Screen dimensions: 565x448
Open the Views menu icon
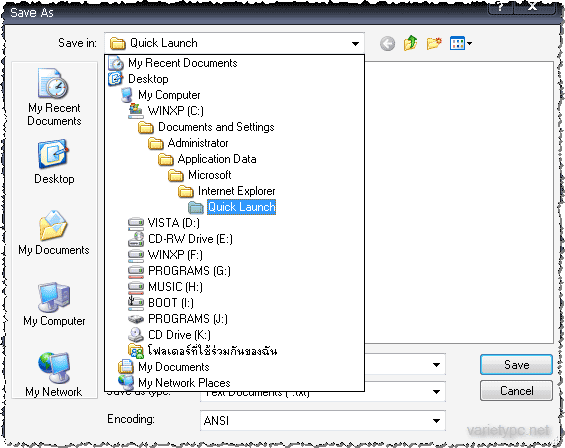[461, 43]
